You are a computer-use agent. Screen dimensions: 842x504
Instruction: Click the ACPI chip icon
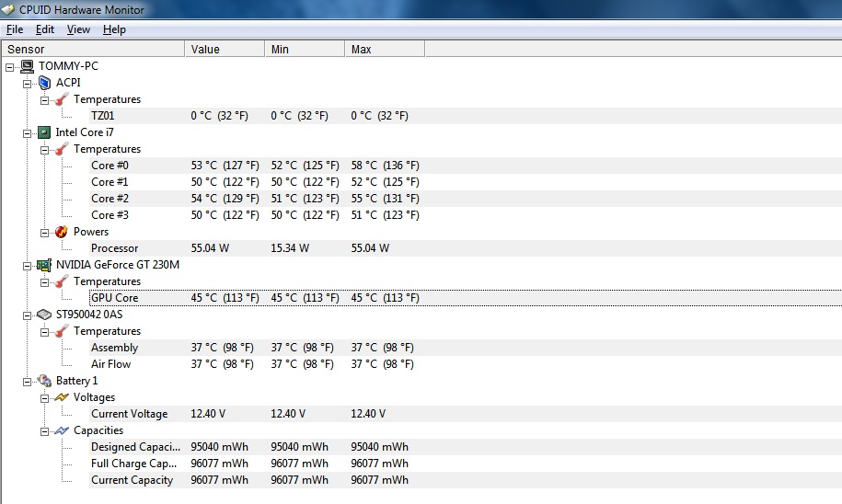(x=44, y=83)
